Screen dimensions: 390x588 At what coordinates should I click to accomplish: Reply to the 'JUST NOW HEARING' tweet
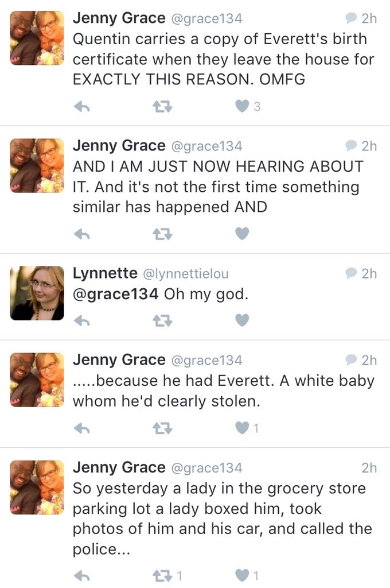click(x=83, y=234)
